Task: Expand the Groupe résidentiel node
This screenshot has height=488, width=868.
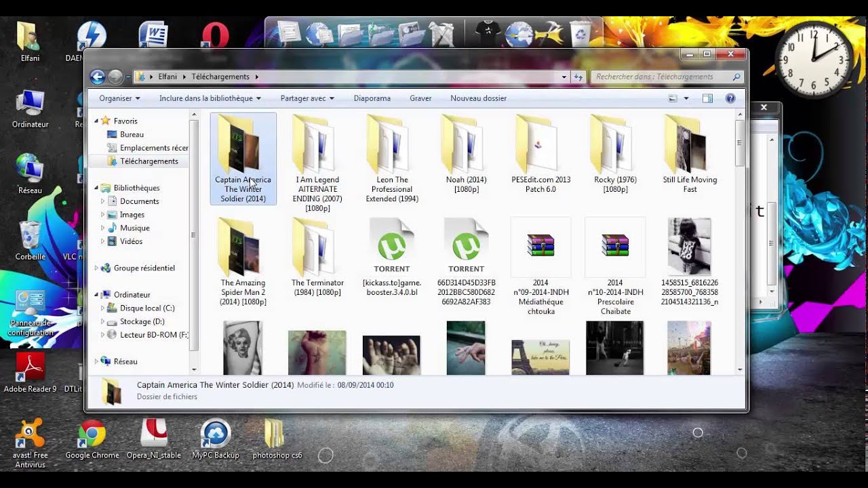Action: pos(96,268)
